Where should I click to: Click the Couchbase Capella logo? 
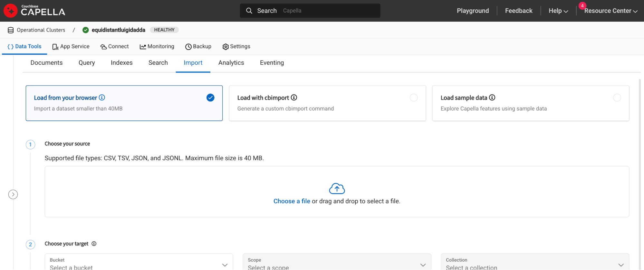pos(34,11)
